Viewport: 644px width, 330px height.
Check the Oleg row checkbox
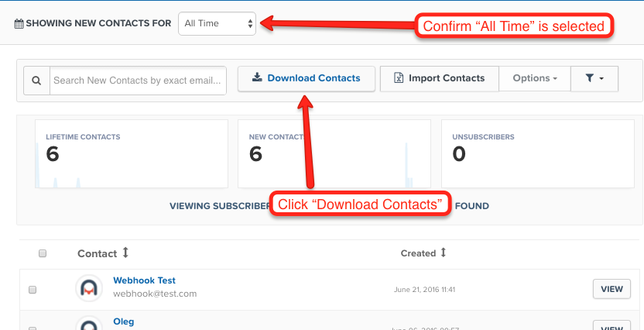click(33, 328)
